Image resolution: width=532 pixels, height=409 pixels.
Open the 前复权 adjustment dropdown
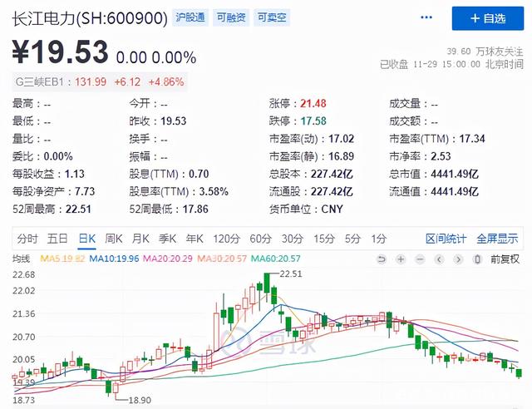505,259
